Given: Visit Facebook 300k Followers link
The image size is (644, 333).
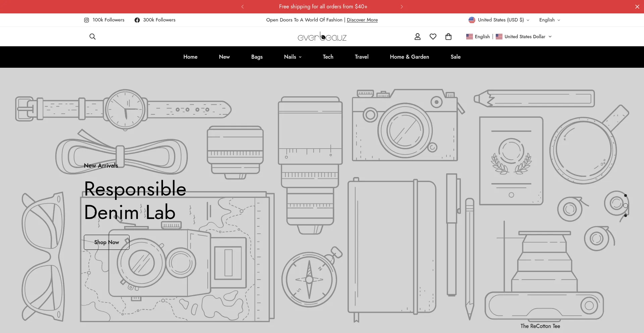Looking at the screenshot, I should click(x=155, y=20).
